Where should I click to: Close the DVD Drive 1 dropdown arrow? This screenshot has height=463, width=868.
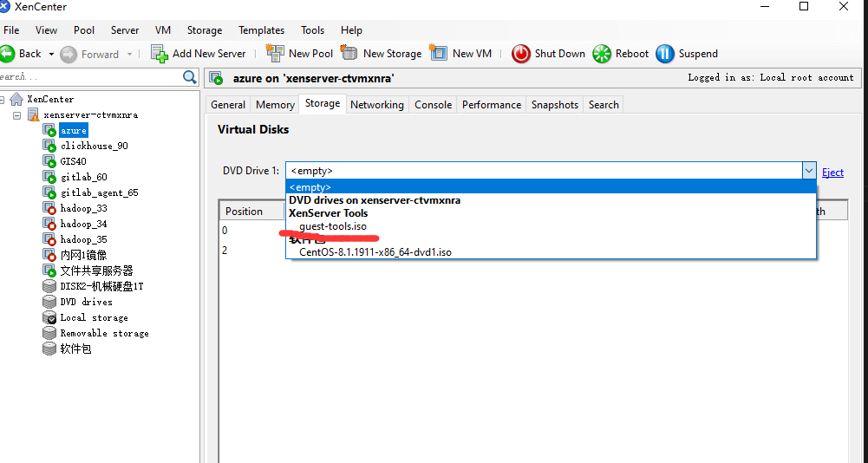pyautogui.click(x=808, y=171)
